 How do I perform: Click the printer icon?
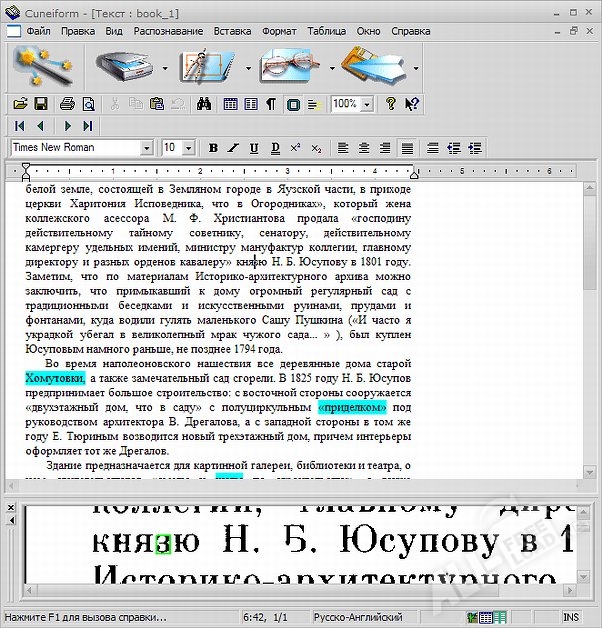(x=66, y=104)
